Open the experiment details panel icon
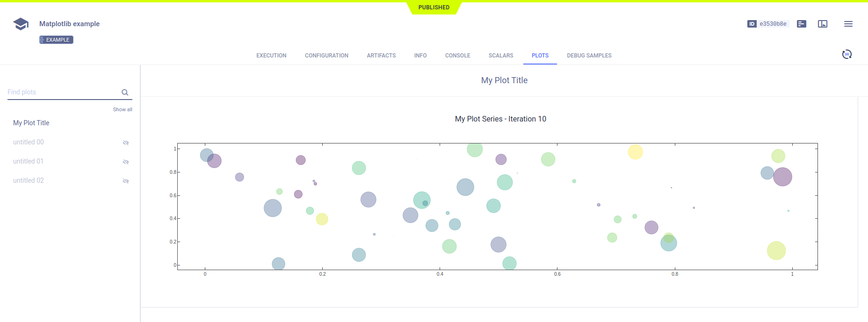 [802, 24]
